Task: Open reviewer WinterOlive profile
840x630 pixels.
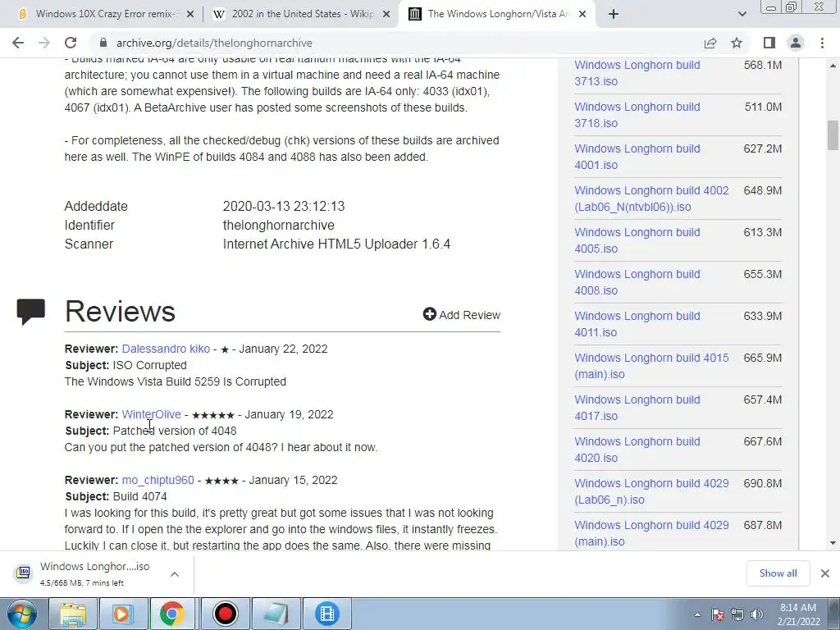Action: (x=151, y=414)
